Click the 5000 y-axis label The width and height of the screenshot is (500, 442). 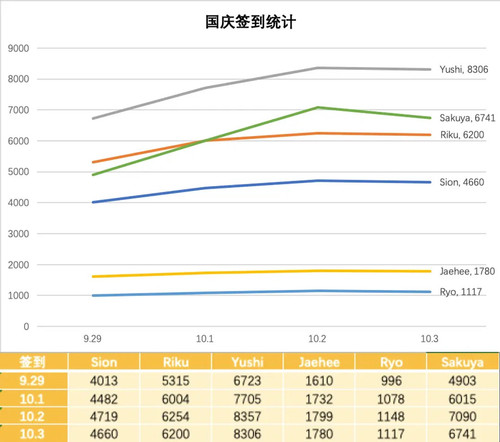click(18, 172)
